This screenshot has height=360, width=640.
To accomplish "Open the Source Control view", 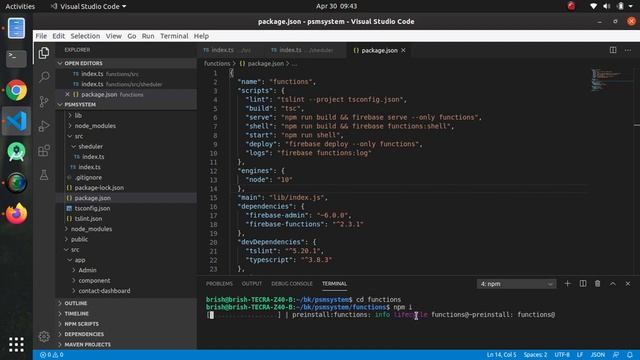I will pyautogui.click(x=44, y=102).
